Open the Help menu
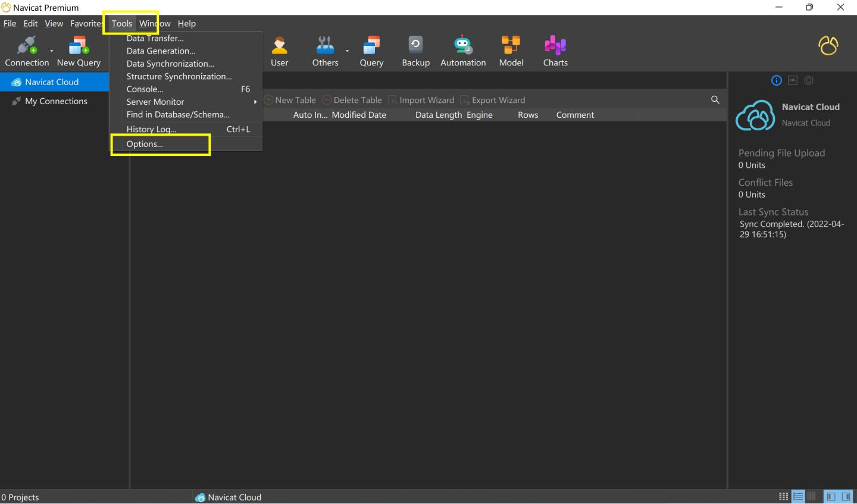Image resolution: width=857 pixels, height=504 pixels. 186,23
